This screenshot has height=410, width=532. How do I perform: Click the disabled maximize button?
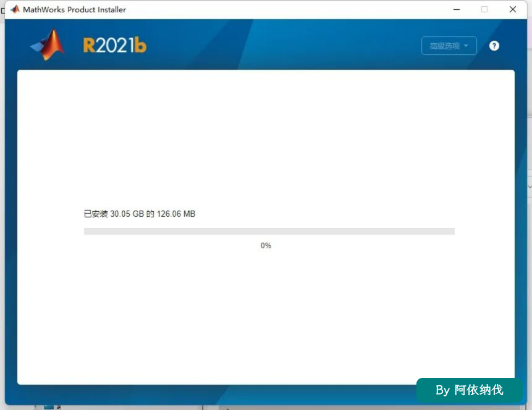pyautogui.click(x=484, y=9)
